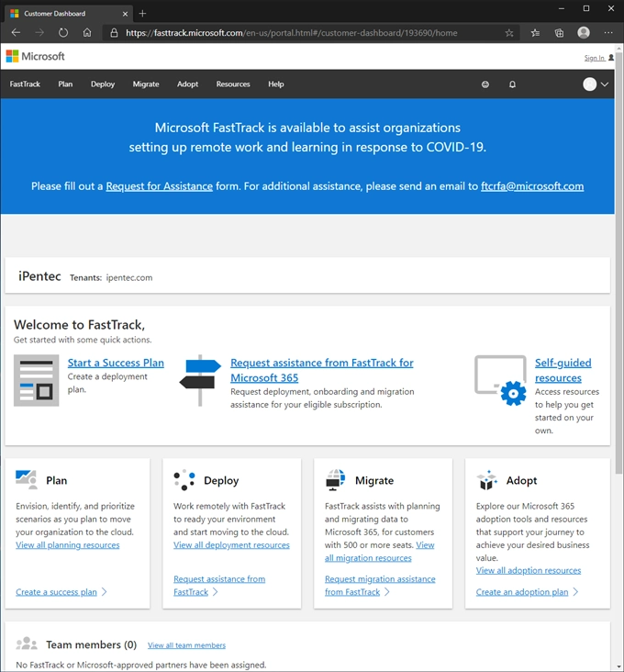Click View all migration resources link
Image resolution: width=624 pixels, height=672 pixels.
point(380,552)
